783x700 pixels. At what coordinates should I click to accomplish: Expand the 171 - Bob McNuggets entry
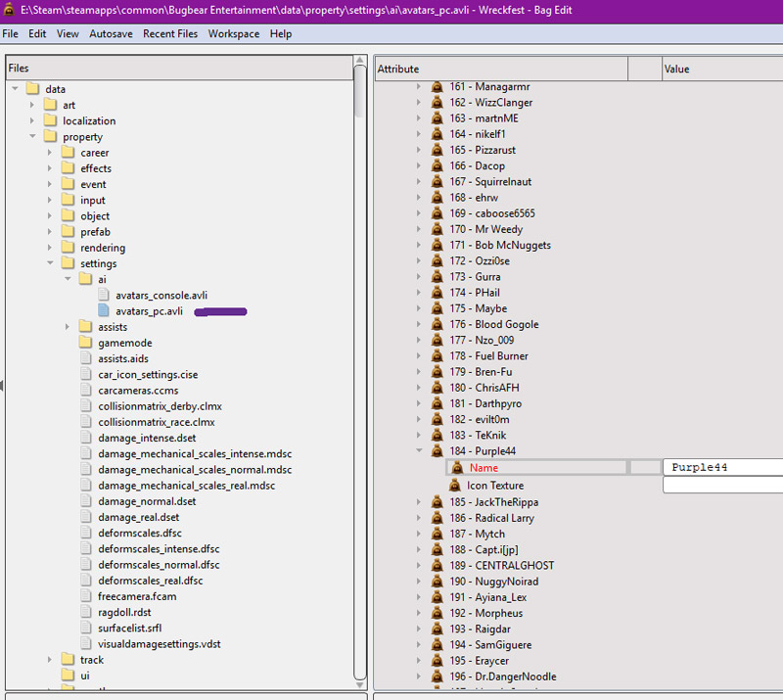[x=419, y=246]
